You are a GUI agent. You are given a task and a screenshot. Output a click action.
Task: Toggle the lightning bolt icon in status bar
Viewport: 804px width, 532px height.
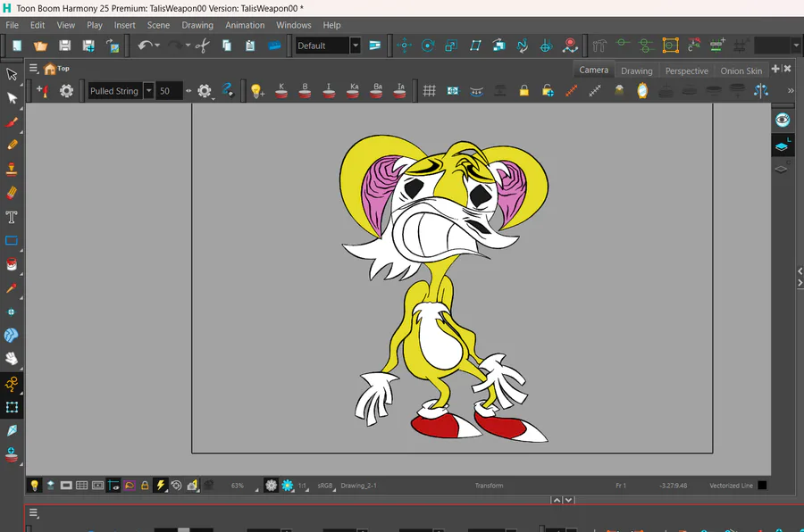point(161,486)
